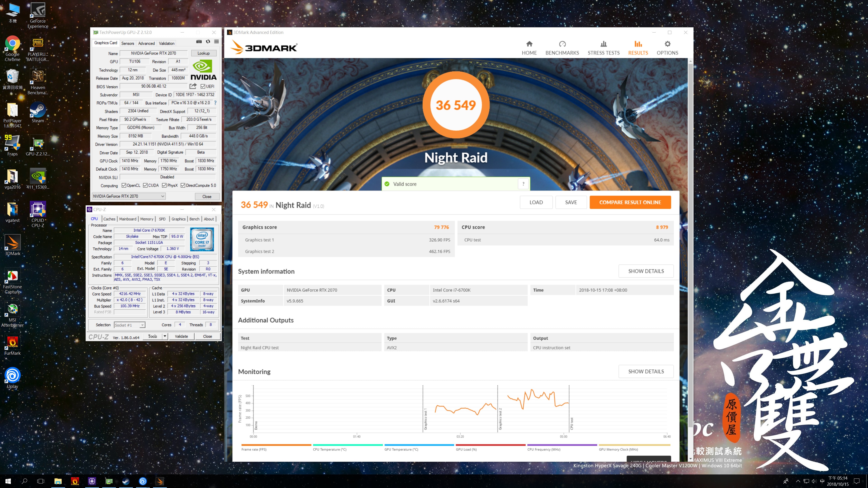The image size is (868, 488).
Task: Click the BIOS export share icon in GPU-Z
Action: pyautogui.click(x=193, y=86)
